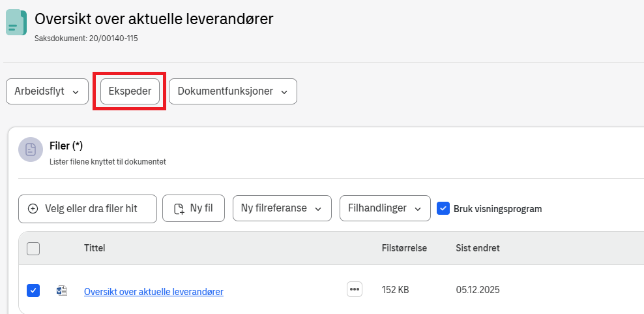This screenshot has height=314, width=644.
Task: Click the Saksdokument 20/00140-115 reference text
Action: pos(86,39)
